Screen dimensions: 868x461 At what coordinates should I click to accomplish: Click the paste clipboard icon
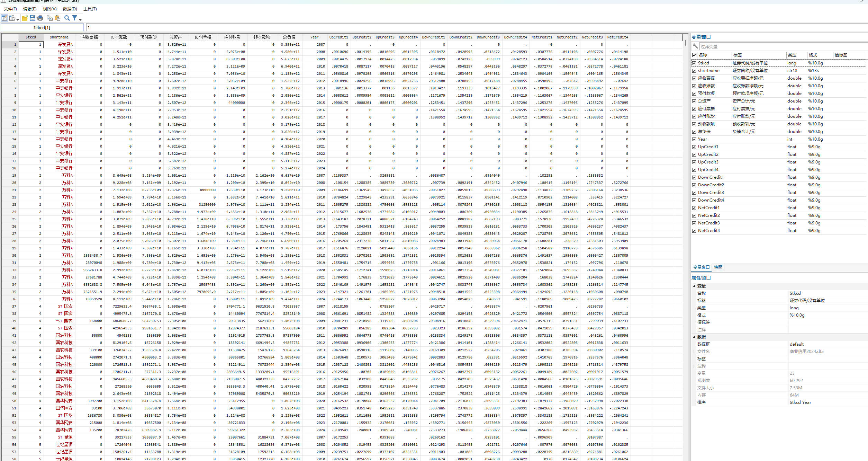[57, 18]
